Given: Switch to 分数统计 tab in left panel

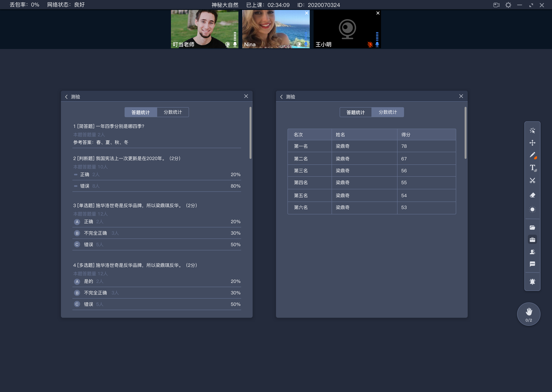Looking at the screenshot, I should point(173,112).
